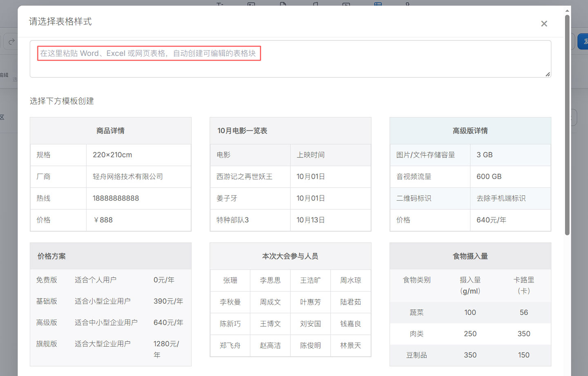Select the 价格方案 table template
This screenshot has width=588, height=376.
[111, 304]
